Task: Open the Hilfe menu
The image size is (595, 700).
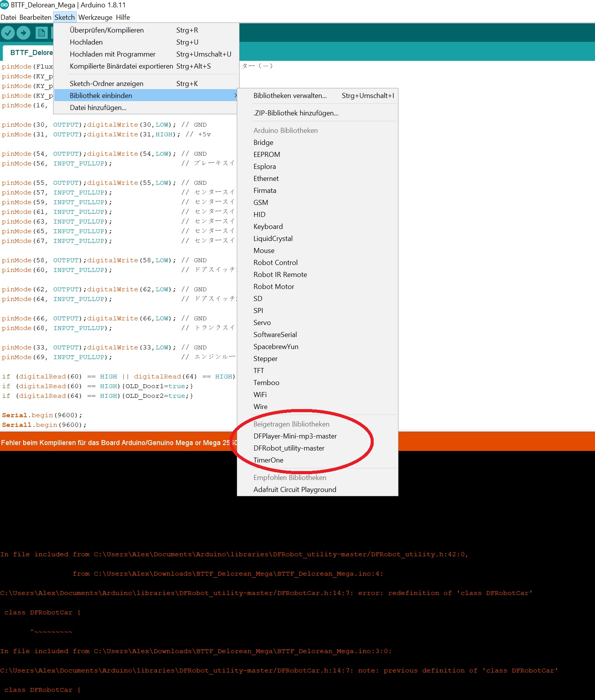Action: [x=123, y=17]
